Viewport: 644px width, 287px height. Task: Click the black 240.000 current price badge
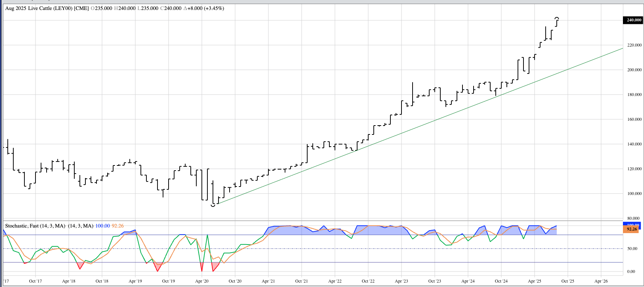[634, 20]
